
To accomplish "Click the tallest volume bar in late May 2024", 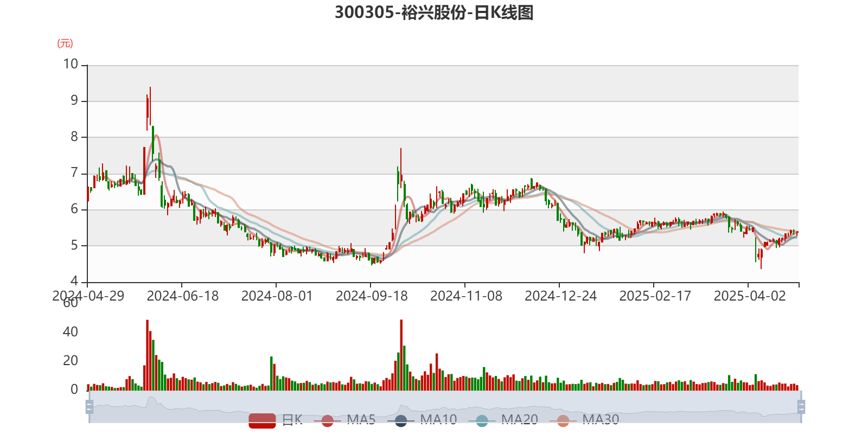I will pyautogui.click(x=147, y=355).
